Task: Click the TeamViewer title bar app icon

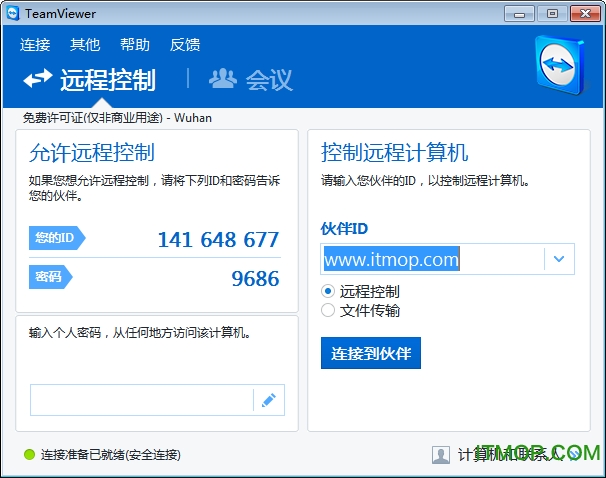Action: 13,13
